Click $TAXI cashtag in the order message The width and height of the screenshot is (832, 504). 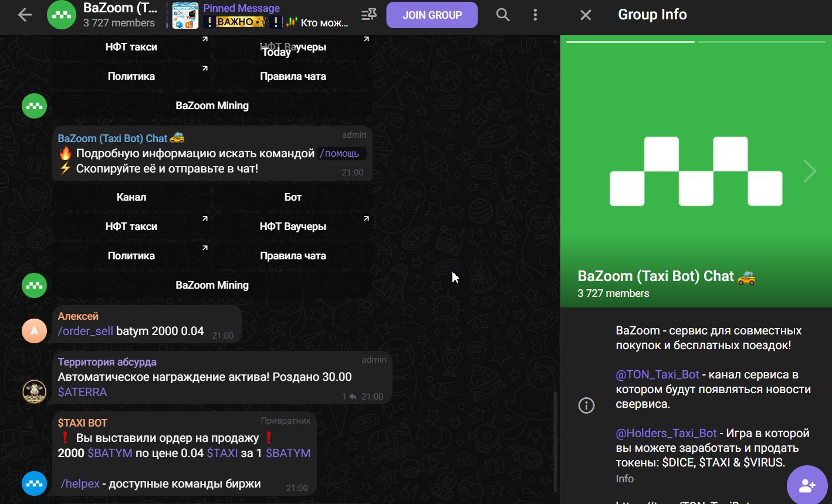222,453
